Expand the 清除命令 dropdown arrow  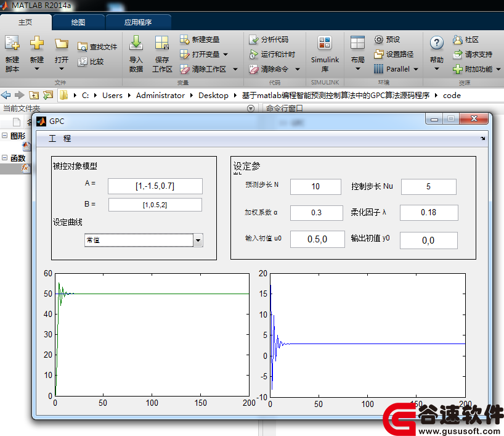pos(298,69)
